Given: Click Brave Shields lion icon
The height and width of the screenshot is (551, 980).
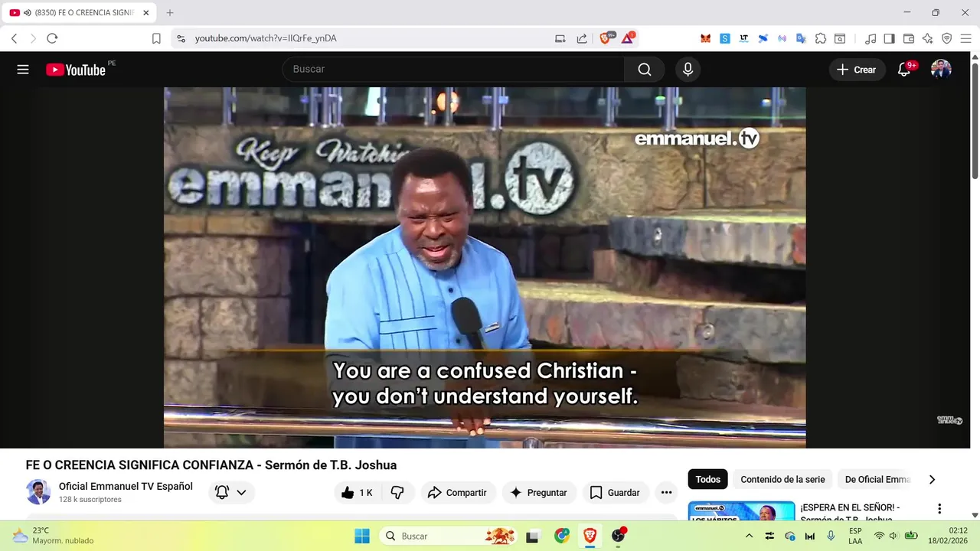Looking at the screenshot, I should 606,38.
